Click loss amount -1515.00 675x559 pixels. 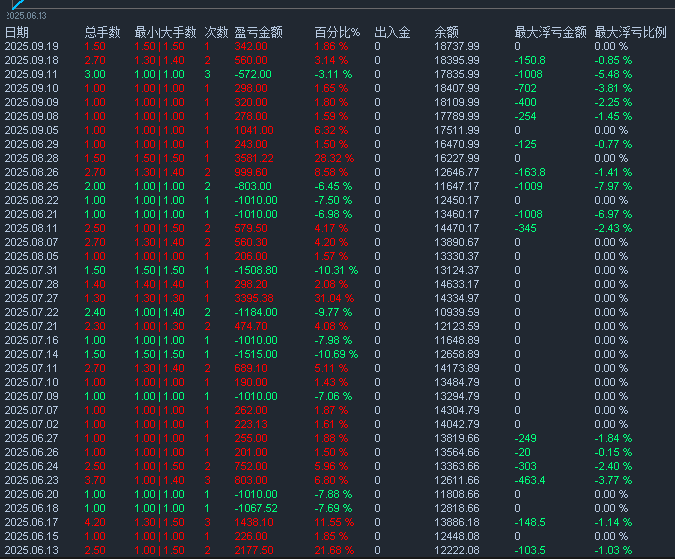point(258,354)
